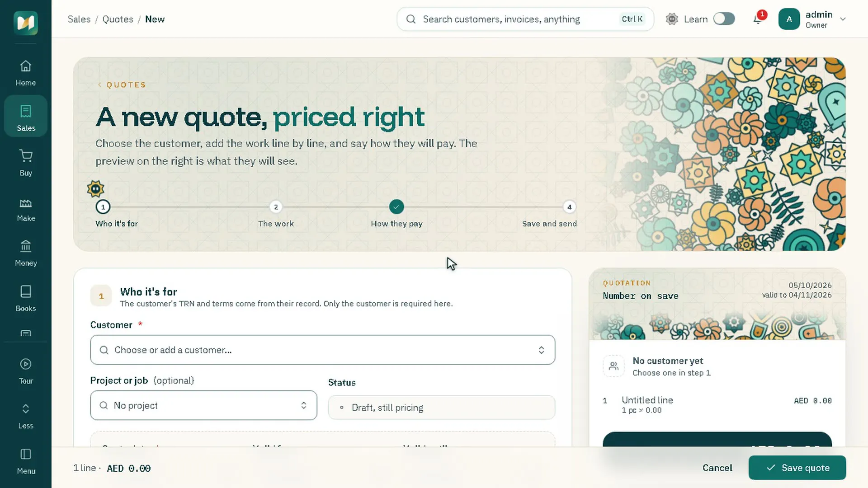
Task: Click the app logo in sidebar
Action: 26,23
